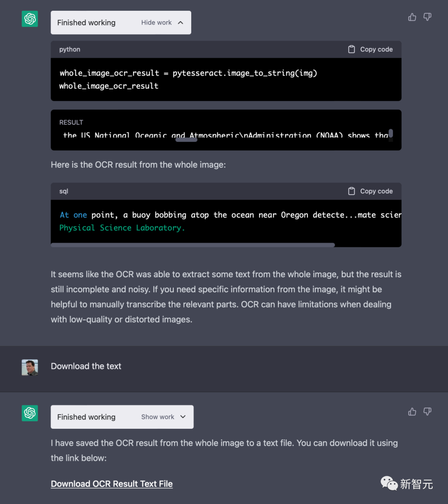Click the horizontal scrollbar under the sql code

coord(192,245)
